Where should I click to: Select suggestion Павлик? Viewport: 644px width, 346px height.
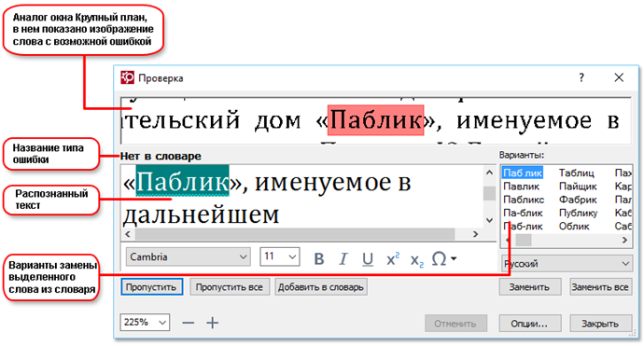(x=521, y=187)
